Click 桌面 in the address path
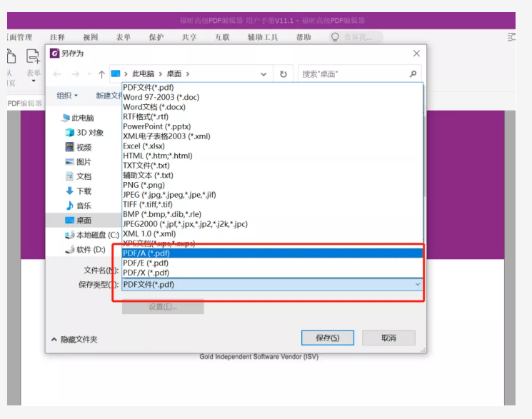Screen dimensions: 532x419 (x=174, y=74)
